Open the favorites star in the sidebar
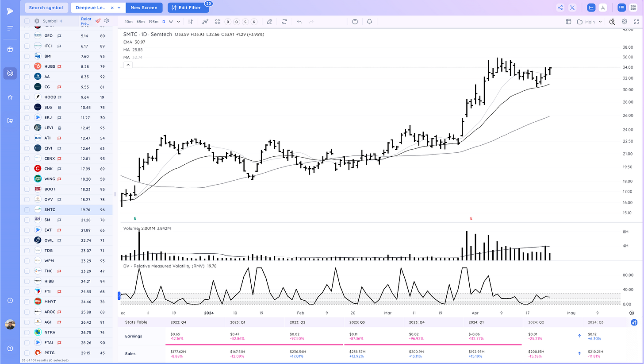Screen dimensions: 644x364 pyautogui.click(x=10, y=97)
